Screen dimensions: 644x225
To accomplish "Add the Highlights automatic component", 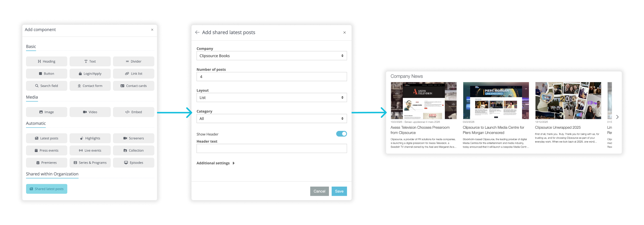I will 90,138.
